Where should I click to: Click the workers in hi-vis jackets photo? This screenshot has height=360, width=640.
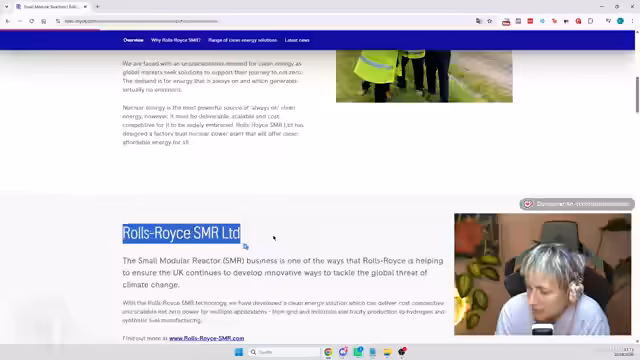coord(424,76)
